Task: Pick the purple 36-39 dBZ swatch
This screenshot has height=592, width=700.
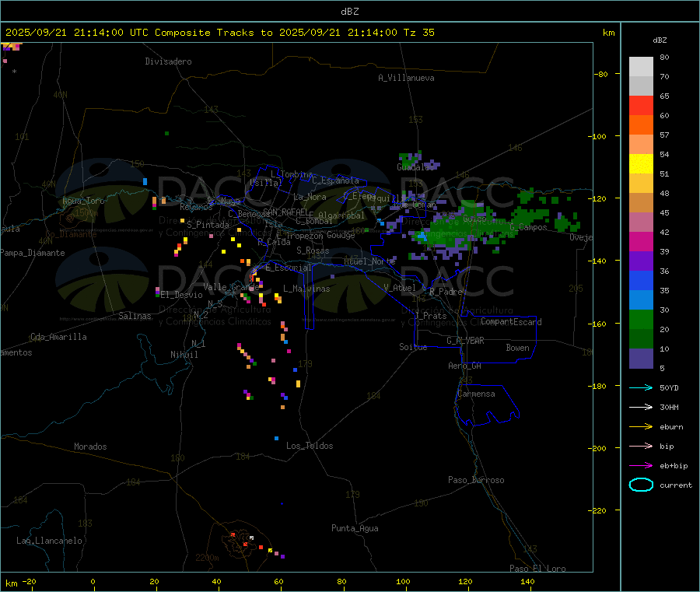Action: pos(641,261)
